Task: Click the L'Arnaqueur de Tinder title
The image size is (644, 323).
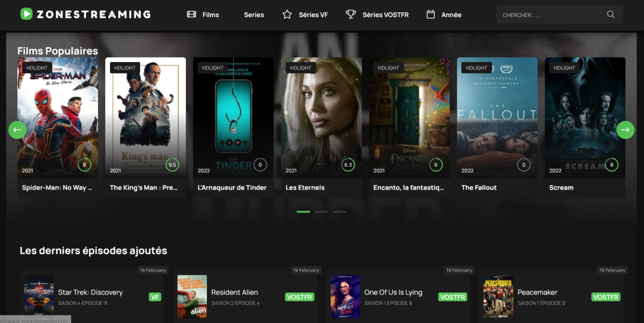Action: pos(232,188)
